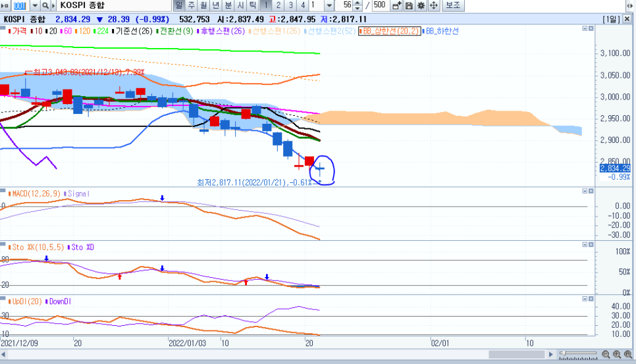This screenshot has width=636, height=364.
Task: Click the 10-day moving average legend
Action: 36,31
